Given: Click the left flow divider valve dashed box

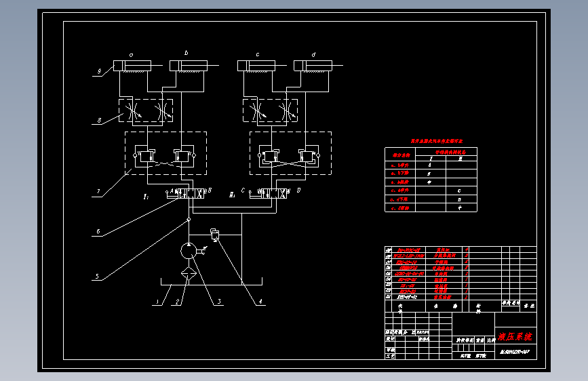Looking at the screenshot, I should point(146,111).
